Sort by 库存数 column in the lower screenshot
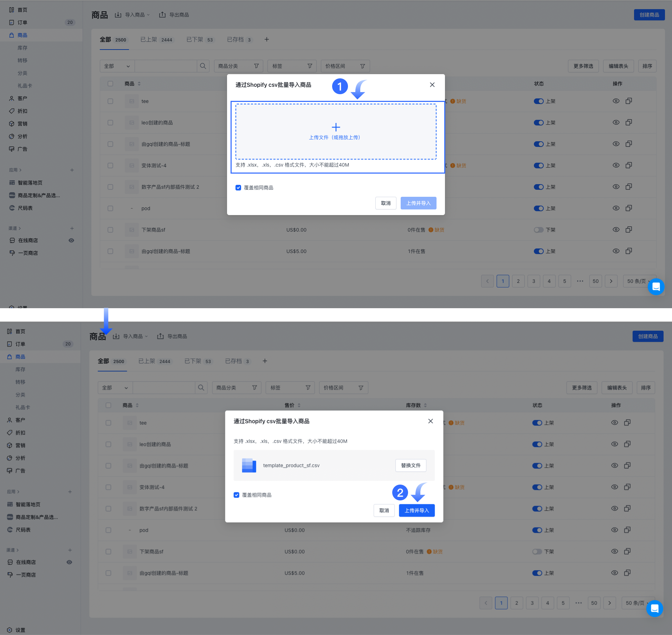672x635 pixels. click(x=425, y=405)
